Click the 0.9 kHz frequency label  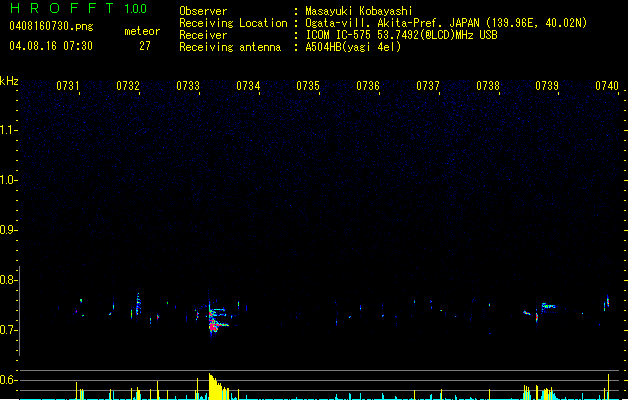(7, 230)
